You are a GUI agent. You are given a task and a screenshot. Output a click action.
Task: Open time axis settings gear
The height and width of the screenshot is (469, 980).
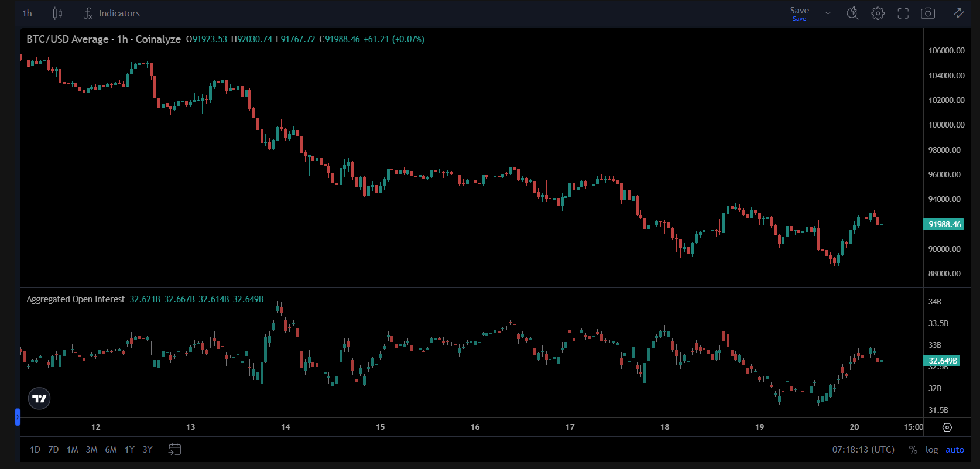click(x=947, y=427)
